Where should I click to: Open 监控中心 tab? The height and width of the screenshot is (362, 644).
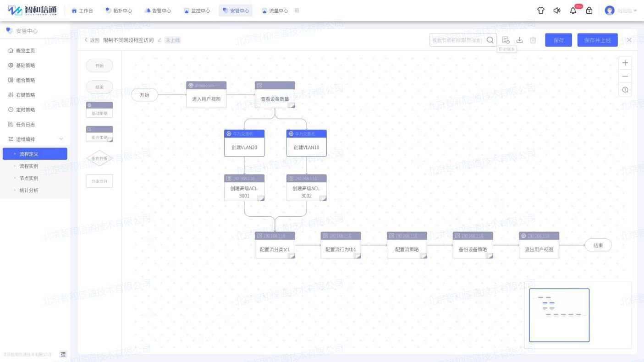pyautogui.click(x=197, y=11)
